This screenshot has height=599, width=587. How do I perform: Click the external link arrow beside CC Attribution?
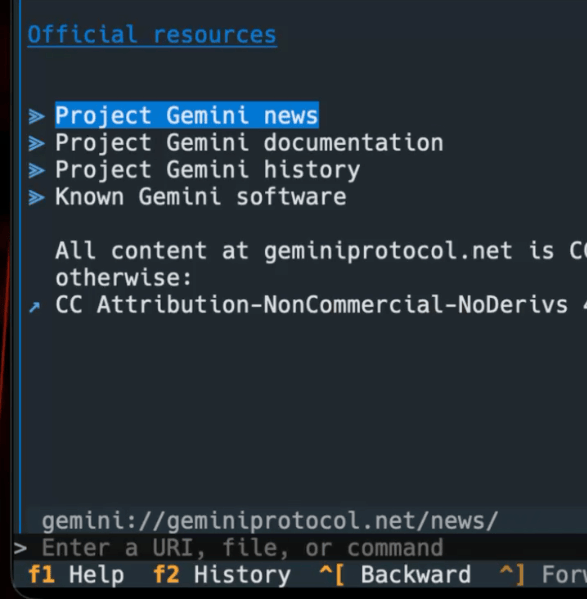point(35,307)
